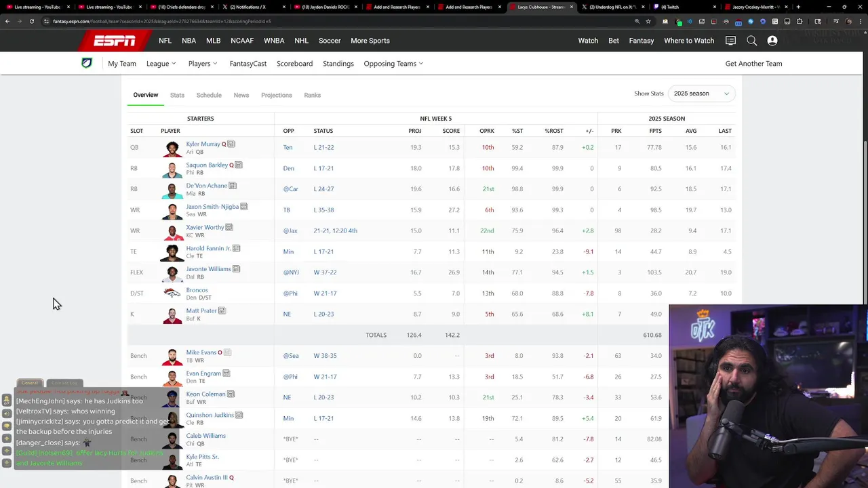The image size is (868, 488).
Task: Open a new browser tab with plus icon
Action: tap(798, 7)
